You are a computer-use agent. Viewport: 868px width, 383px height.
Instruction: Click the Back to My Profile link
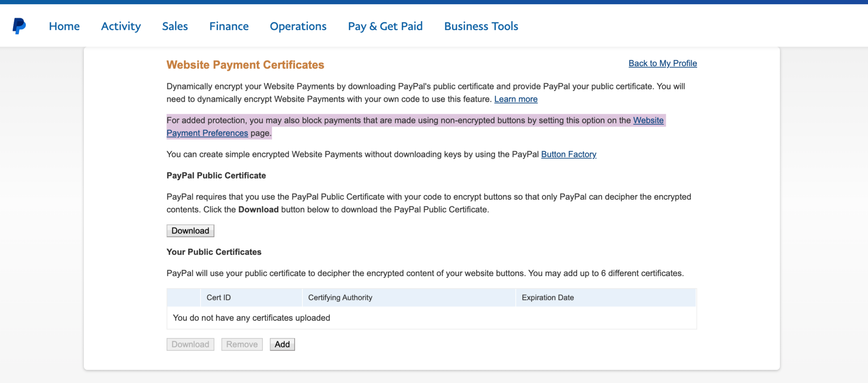662,63
